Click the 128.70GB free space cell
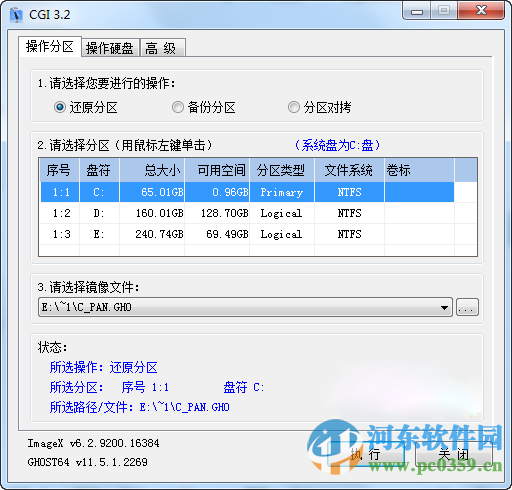Image resolution: width=512 pixels, height=490 pixels. 217,213
